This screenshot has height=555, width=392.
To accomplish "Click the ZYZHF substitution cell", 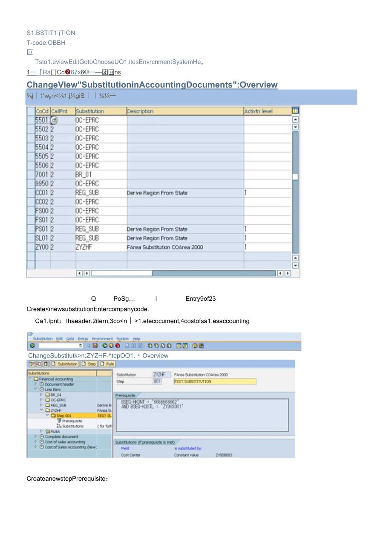I will coord(101,247).
